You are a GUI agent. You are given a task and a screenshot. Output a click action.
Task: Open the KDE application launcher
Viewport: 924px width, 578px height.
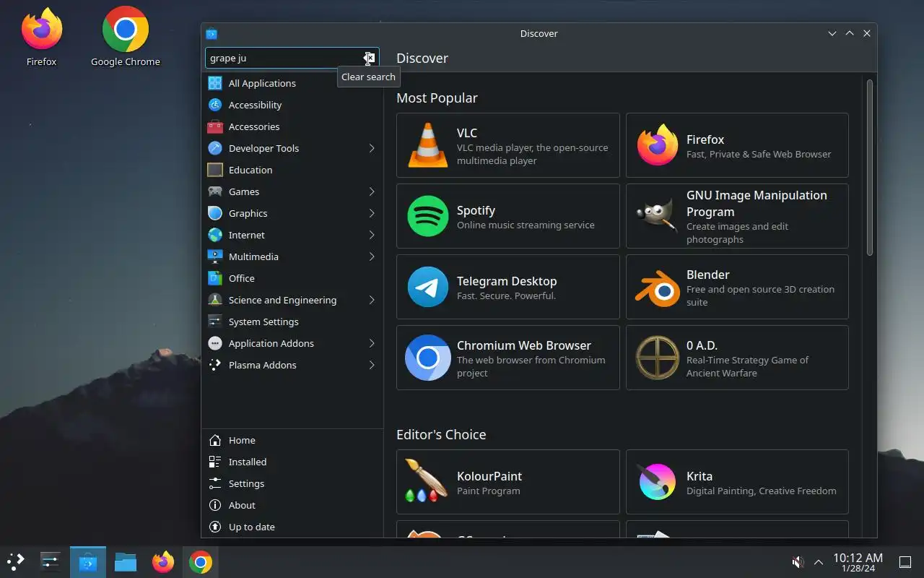(x=16, y=561)
